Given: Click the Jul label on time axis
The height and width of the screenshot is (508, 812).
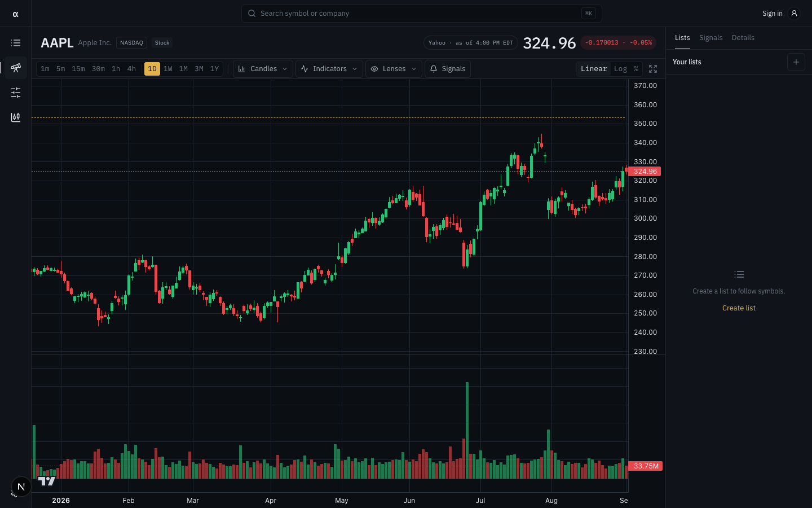Looking at the screenshot, I should pyautogui.click(x=480, y=501).
